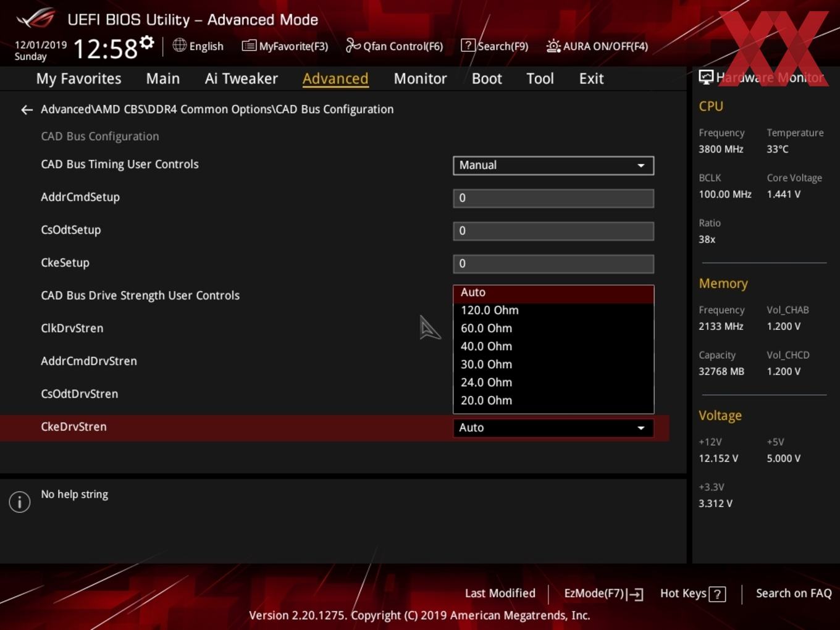840x630 pixels.
Task: Open the clock settings gear icon
Action: tap(147, 42)
